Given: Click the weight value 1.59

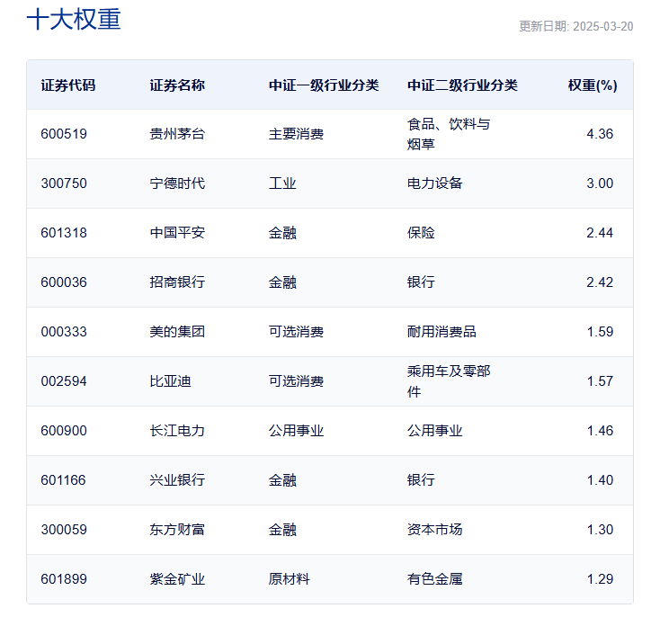Looking at the screenshot, I should [x=600, y=331].
